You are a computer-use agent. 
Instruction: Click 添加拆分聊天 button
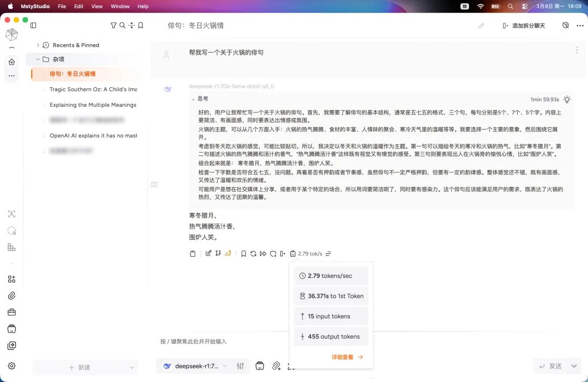(523, 26)
